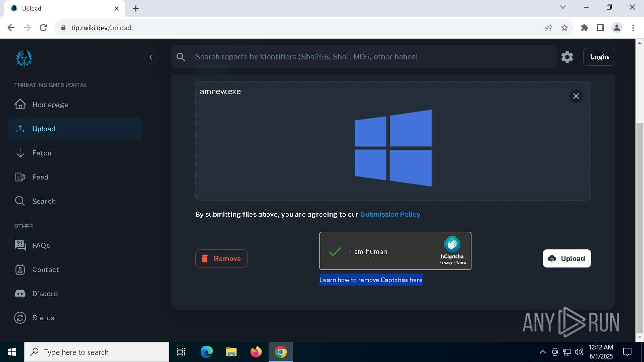The image size is (644, 362).
Task: Toggle the browser side panel
Action: (x=601, y=28)
